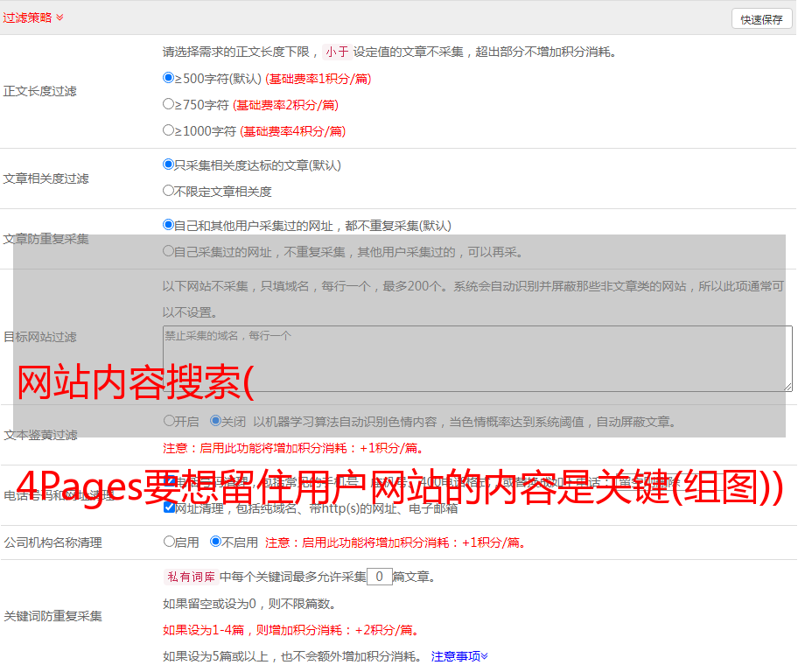This screenshot has width=798, height=672.
Task: Click the 快速保存 button
Action: 761,19
